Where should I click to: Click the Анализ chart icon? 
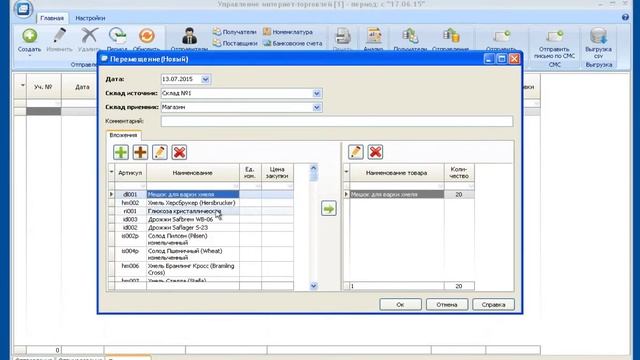click(x=373, y=36)
